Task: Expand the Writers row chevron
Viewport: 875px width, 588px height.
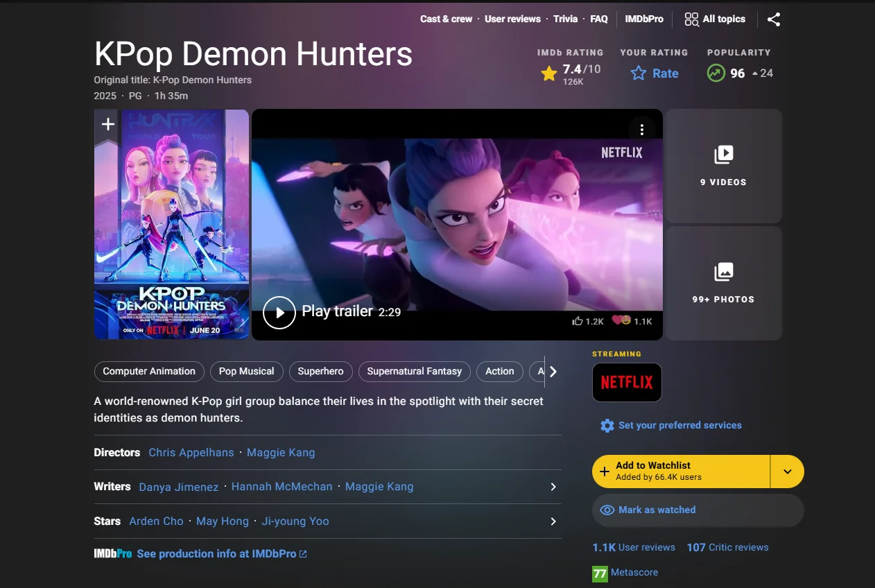Action: (x=553, y=487)
